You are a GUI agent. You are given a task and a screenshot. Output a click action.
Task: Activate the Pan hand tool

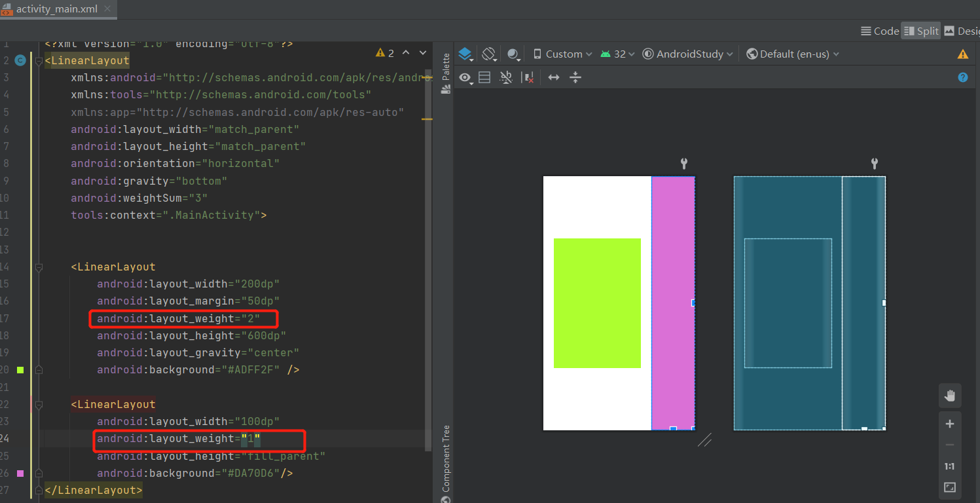pos(950,395)
